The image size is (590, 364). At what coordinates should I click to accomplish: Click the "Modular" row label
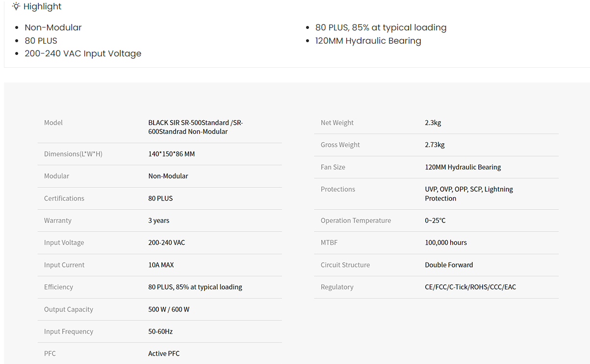pyautogui.click(x=56, y=176)
